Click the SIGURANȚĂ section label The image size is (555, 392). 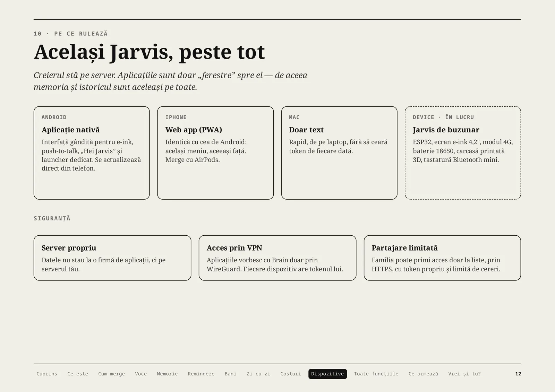point(52,218)
